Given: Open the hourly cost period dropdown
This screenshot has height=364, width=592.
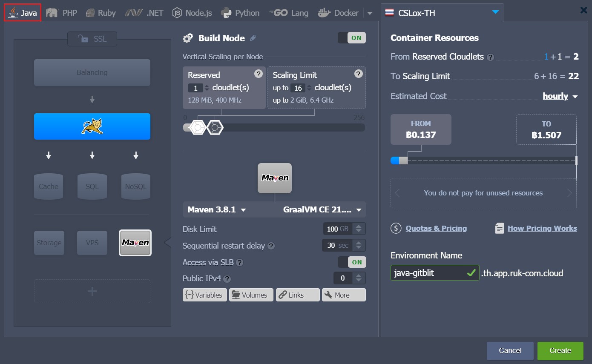Looking at the screenshot, I should [560, 96].
